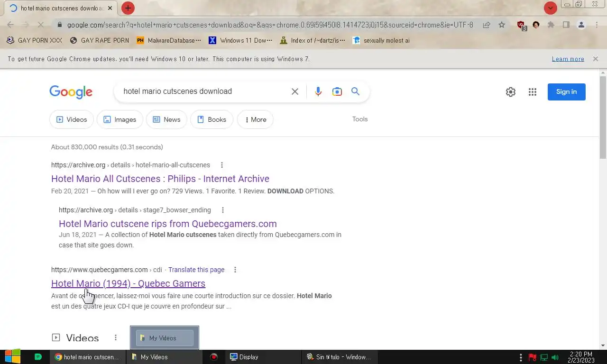Image resolution: width=607 pixels, height=364 pixels.
Task: Open the network tray icon
Action: pyautogui.click(x=544, y=357)
